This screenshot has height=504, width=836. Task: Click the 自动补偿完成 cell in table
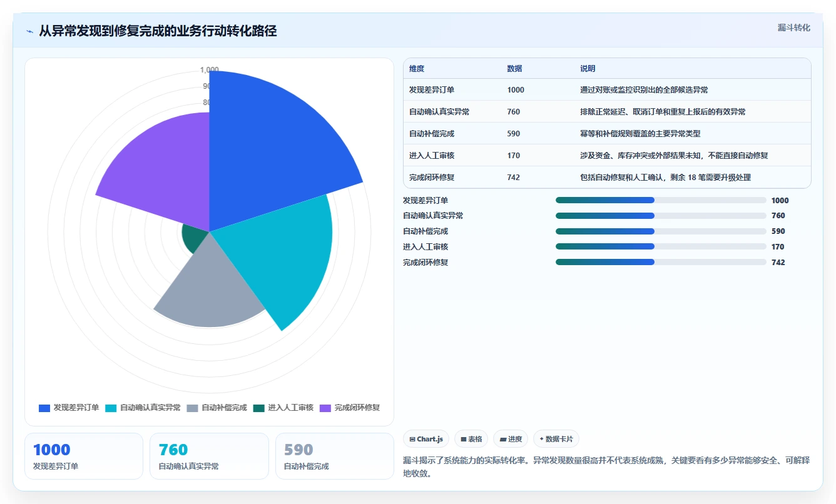point(432,134)
